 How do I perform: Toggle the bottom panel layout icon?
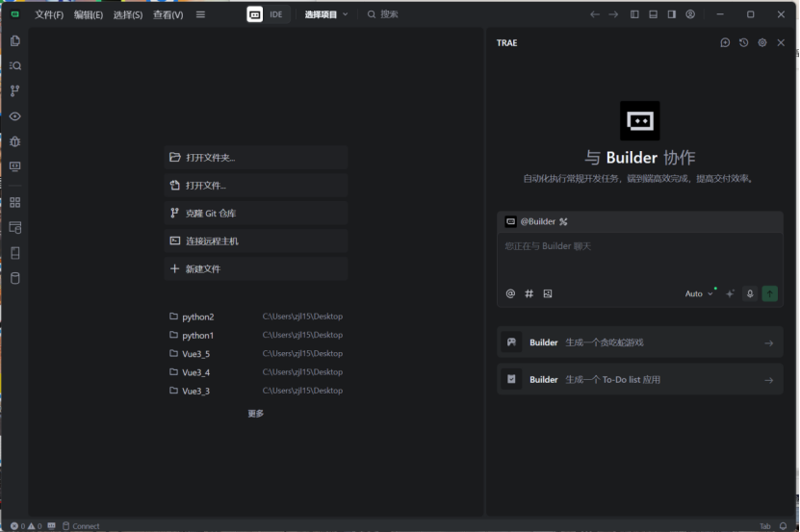(x=653, y=14)
